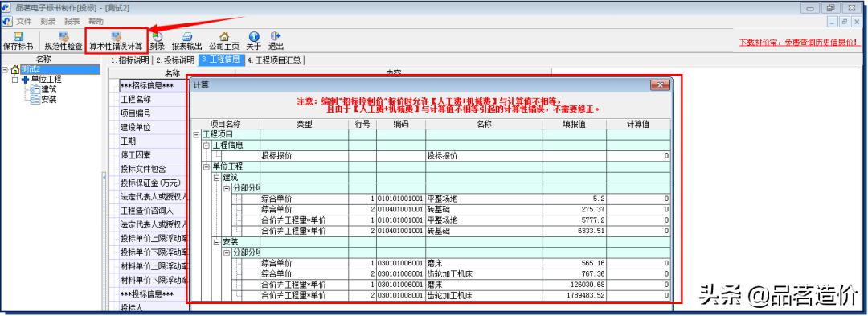Click the 项目名称 column header
The image size is (868, 316).
coord(225,124)
